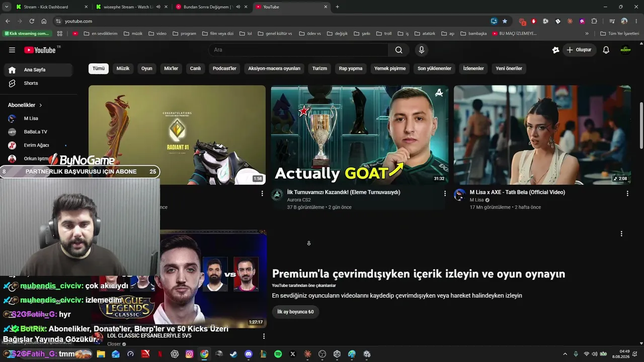Open File Explorer from the taskbar
644x362 pixels.
101,354
